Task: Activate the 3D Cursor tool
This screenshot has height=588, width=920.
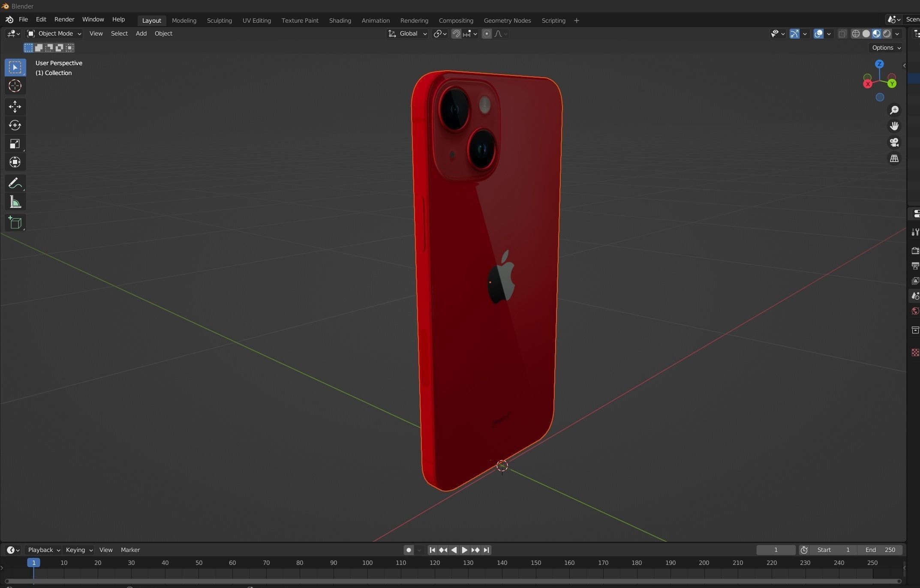Action: pos(15,86)
